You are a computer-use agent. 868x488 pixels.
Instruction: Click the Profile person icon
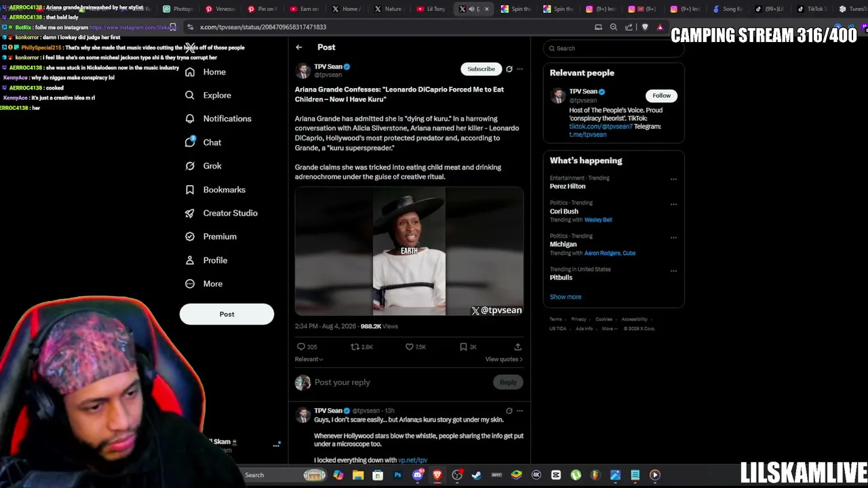tap(190, 260)
